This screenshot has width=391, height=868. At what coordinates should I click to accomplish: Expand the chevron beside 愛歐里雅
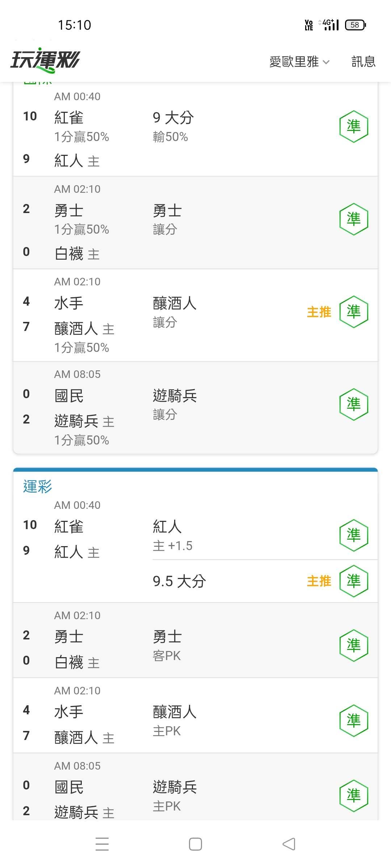click(x=326, y=62)
